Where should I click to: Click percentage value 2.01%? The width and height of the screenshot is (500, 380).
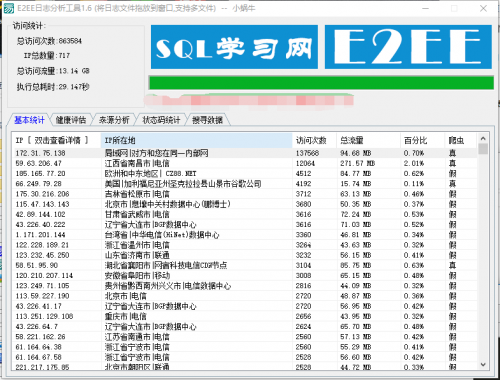point(414,163)
